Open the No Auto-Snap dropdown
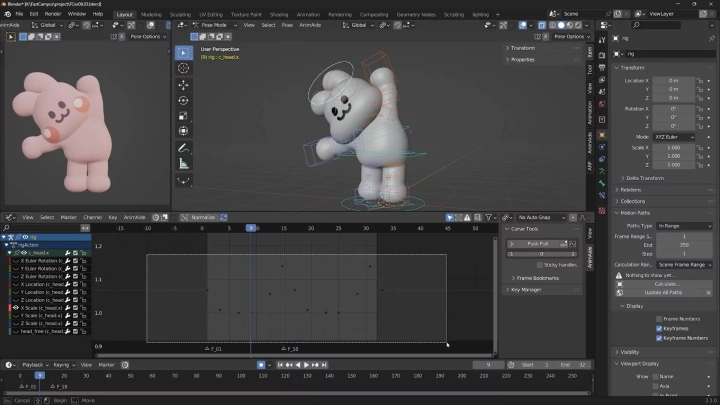 pyautogui.click(x=541, y=218)
